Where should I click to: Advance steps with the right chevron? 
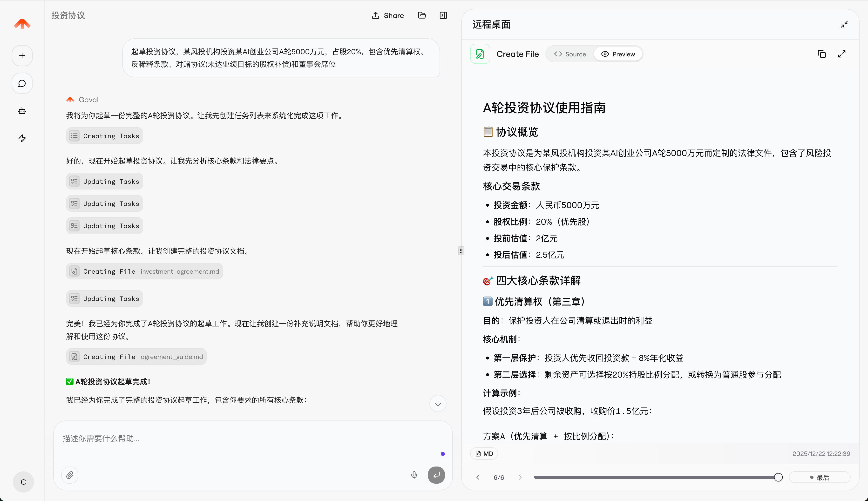(520, 477)
